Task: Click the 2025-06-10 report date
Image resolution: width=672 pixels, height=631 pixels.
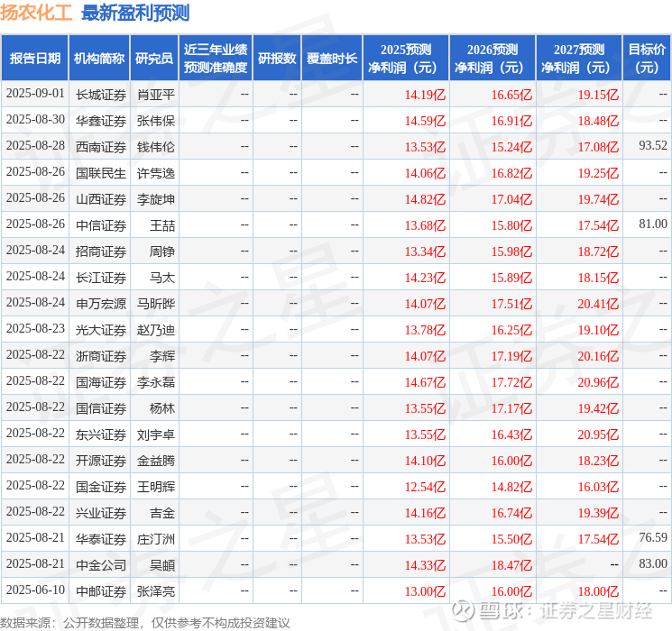Action: pyautogui.click(x=35, y=590)
